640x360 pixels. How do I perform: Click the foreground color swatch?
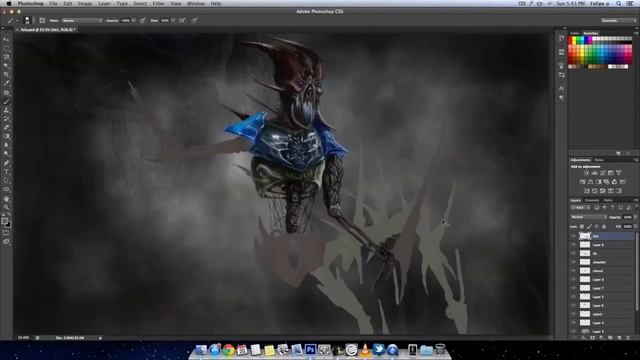tap(4, 221)
